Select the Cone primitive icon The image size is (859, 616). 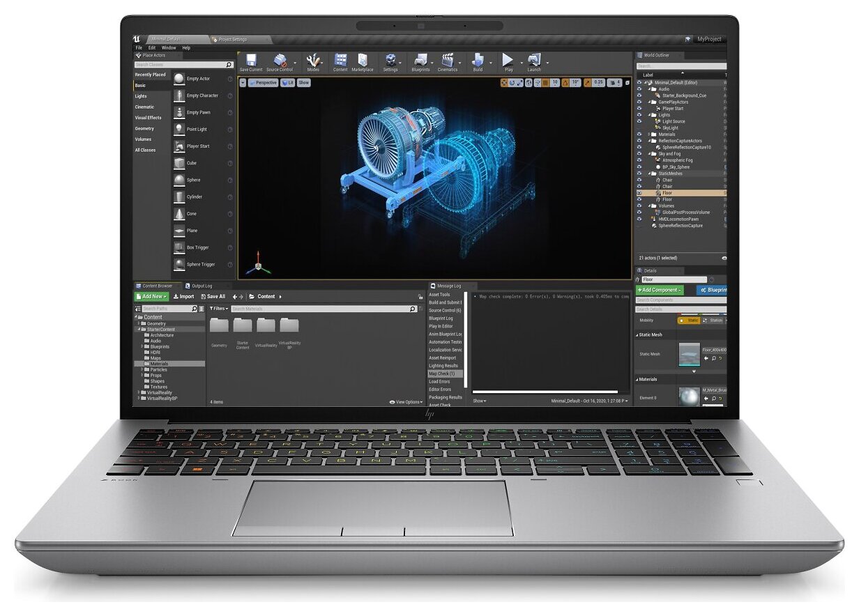tap(179, 214)
